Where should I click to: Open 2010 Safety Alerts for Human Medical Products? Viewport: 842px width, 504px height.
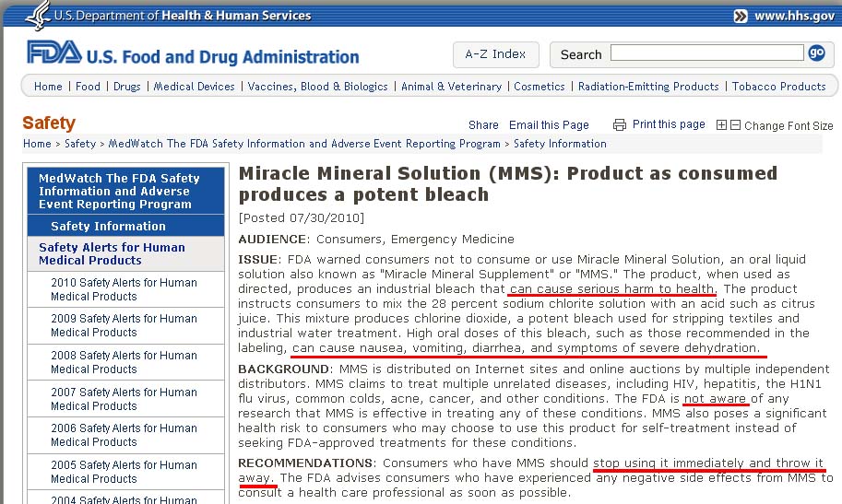tap(125, 289)
